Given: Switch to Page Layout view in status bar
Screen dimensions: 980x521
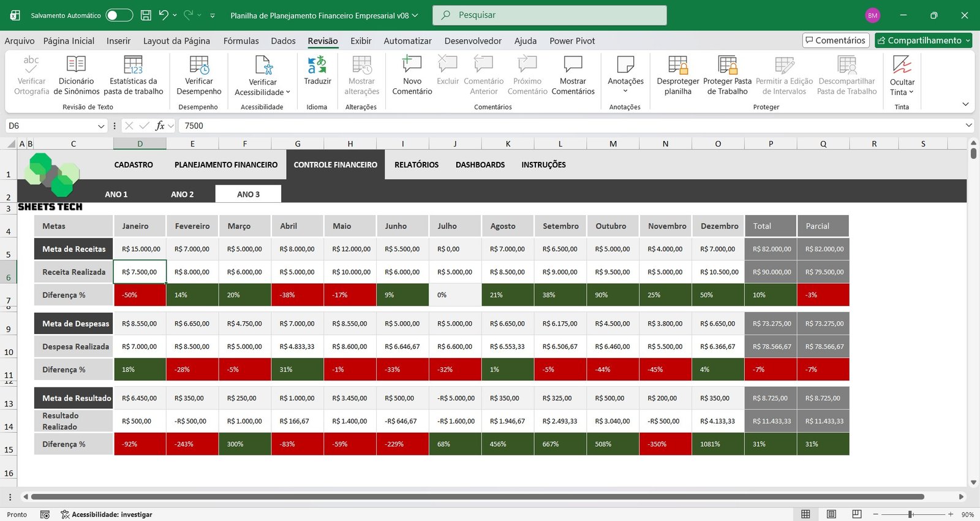Looking at the screenshot, I should pos(831,514).
